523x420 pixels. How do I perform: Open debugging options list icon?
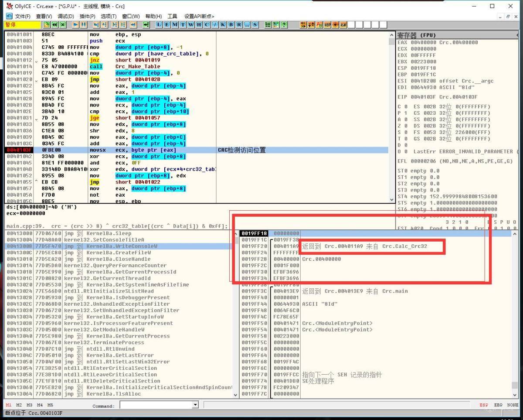pos(268,25)
